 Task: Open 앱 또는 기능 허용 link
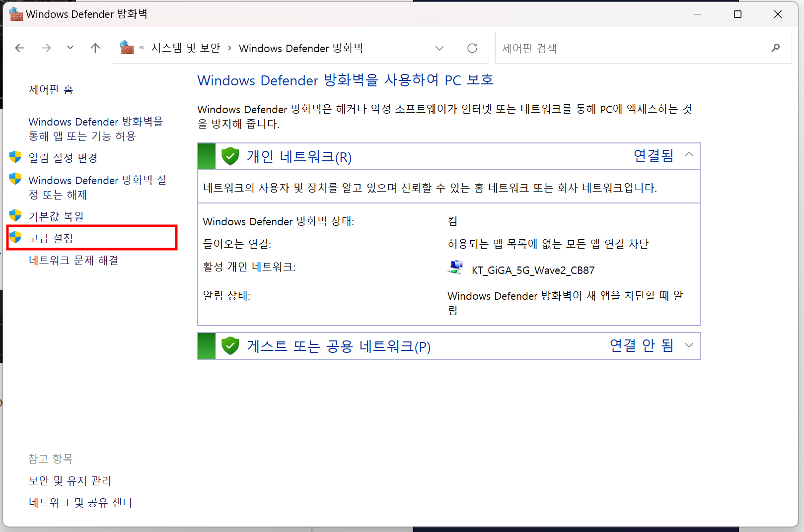[96, 129]
